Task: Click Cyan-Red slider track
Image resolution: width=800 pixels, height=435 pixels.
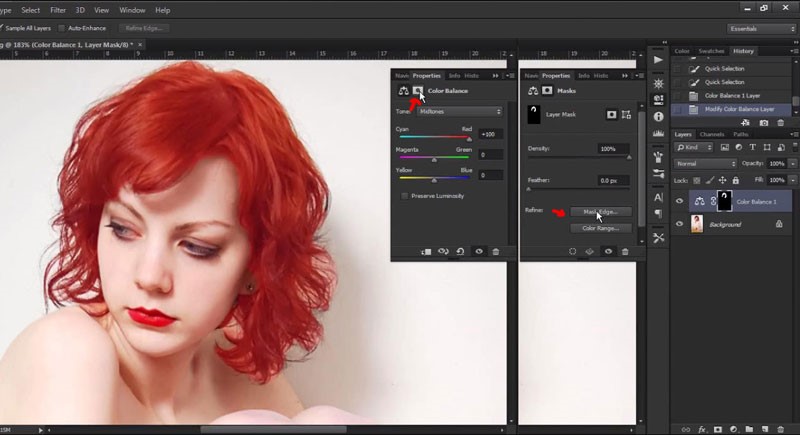Action: tap(434, 137)
